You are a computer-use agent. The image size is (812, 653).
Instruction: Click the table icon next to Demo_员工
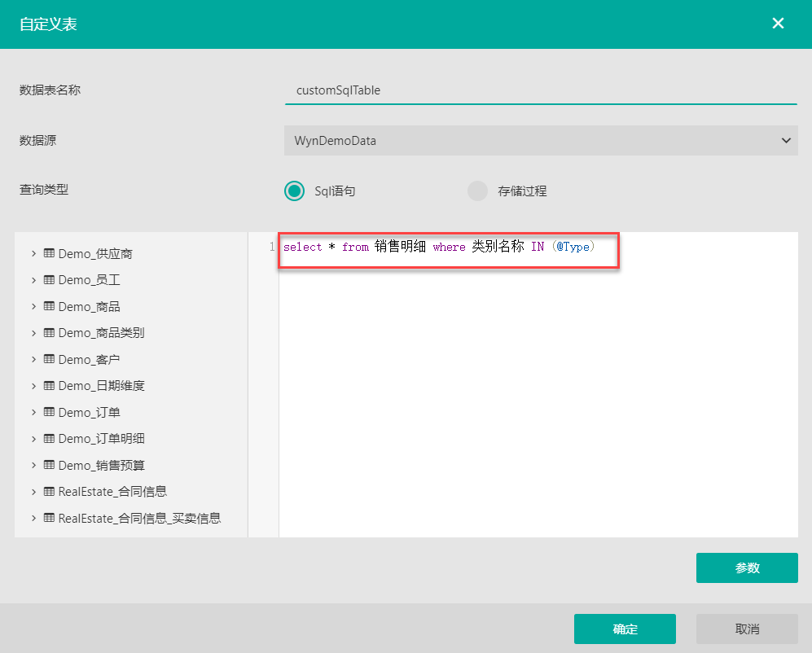pyautogui.click(x=49, y=279)
